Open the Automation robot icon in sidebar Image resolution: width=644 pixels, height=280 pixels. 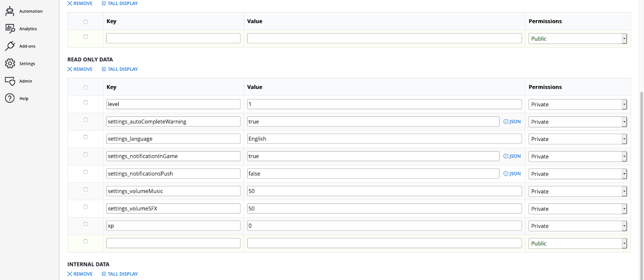point(10,11)
